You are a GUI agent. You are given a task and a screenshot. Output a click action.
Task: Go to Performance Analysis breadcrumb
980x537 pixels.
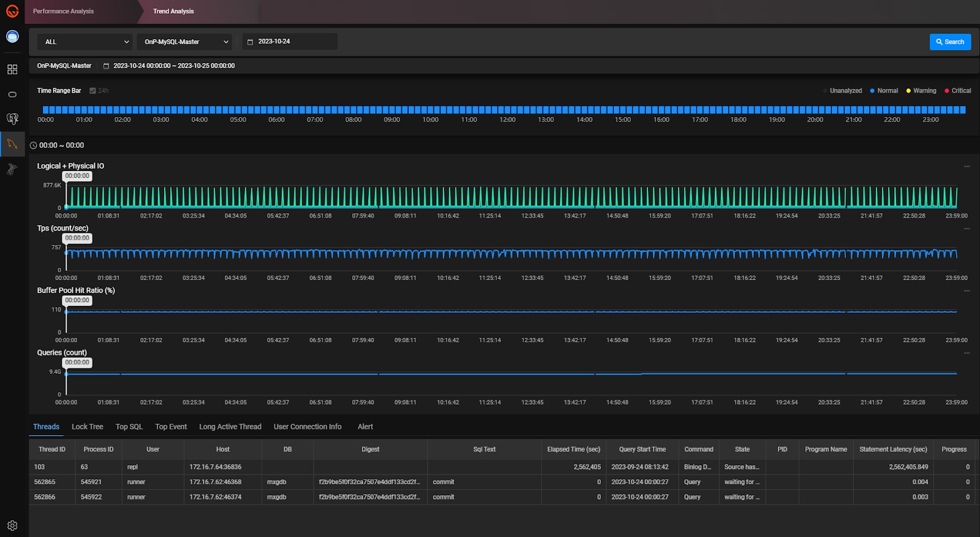pos(63,11)
